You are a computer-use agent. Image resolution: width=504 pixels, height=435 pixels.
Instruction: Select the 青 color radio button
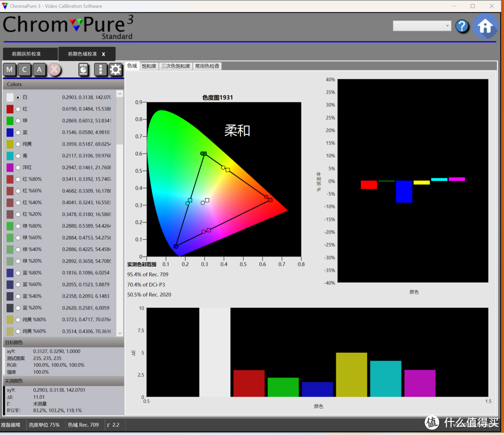(x=18, y=156)
